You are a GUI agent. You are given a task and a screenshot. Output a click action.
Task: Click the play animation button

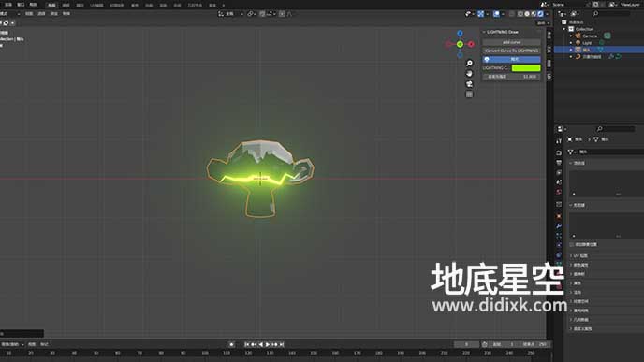point(268,345)
